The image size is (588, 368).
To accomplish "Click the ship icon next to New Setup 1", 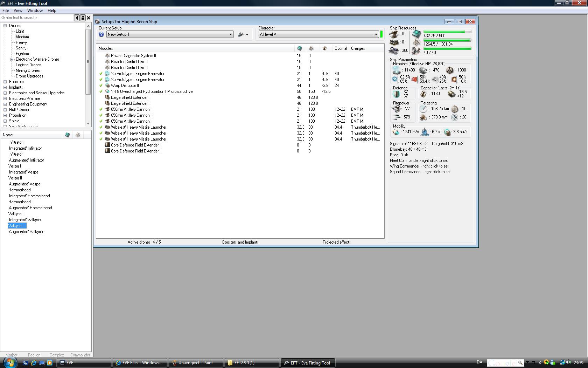I will tap(241, 34).
